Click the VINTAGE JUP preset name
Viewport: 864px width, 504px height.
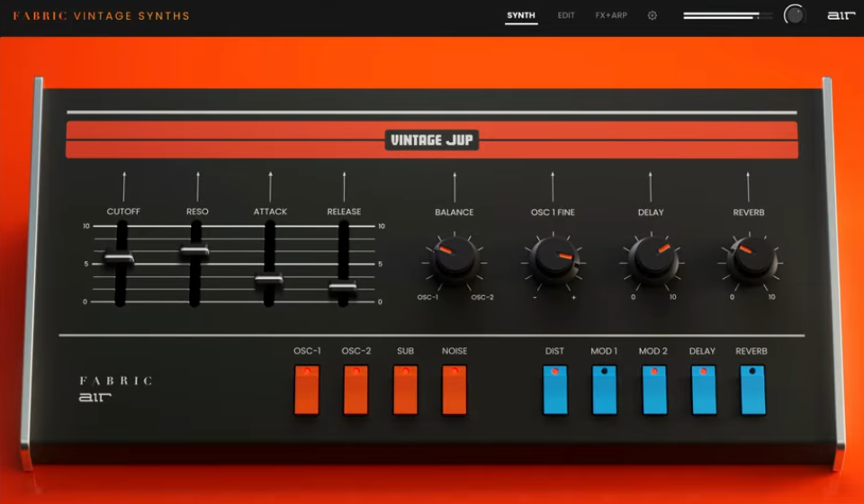pos(432,139)
